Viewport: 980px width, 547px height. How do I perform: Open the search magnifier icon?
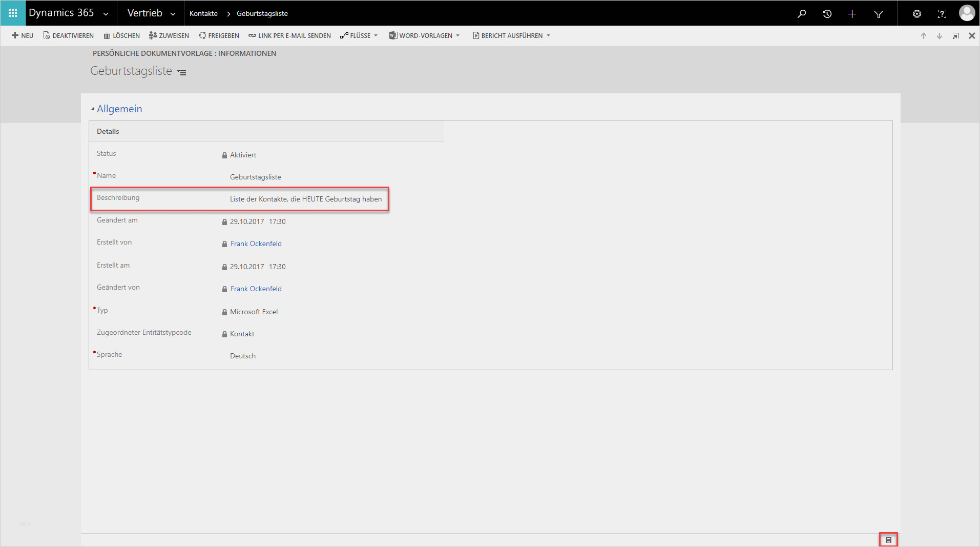tap(802, 14)
